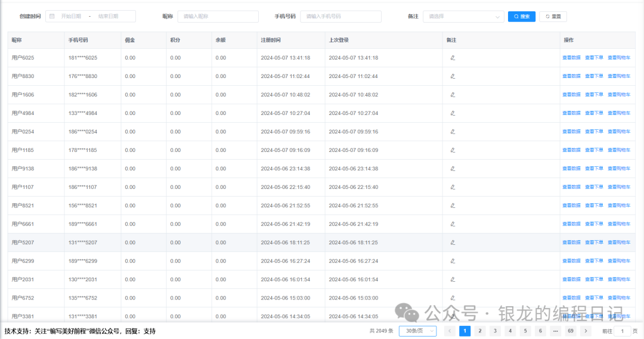Edit the remark for 用户2031

click(453, 279)
